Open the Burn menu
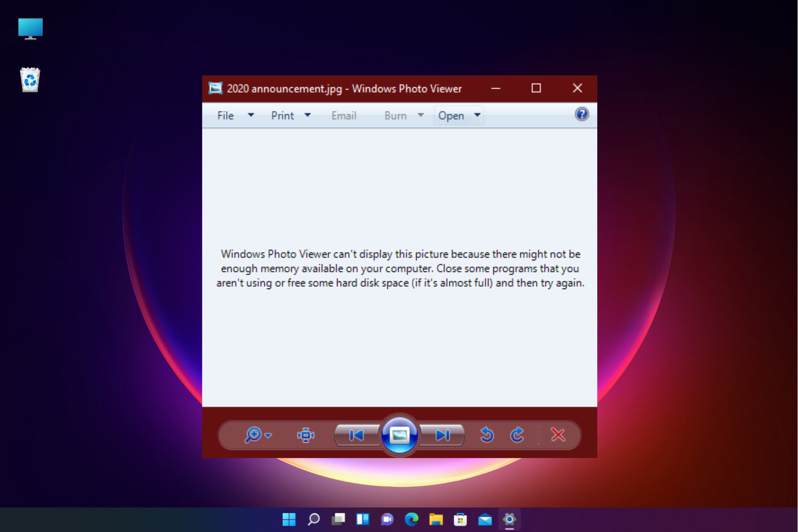This screenshot has width=798, height=532. point(395,116)
